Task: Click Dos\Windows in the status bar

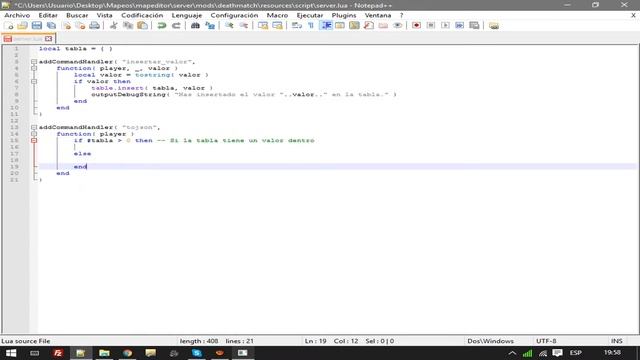Action: [490, 341]
